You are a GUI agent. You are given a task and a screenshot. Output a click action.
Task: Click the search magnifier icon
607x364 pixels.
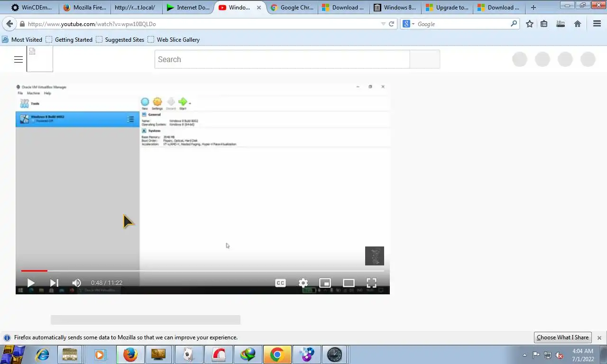tap(514, 24)
